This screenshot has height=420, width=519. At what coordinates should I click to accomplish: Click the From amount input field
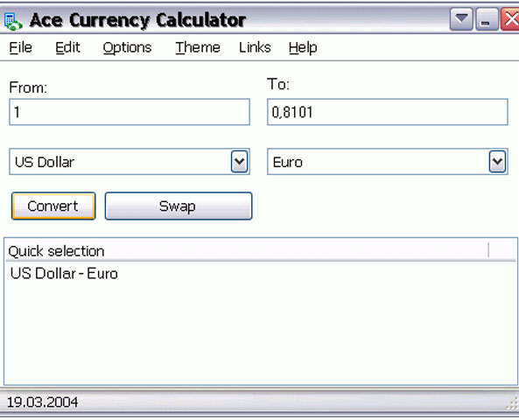click(x=130, y=112)
